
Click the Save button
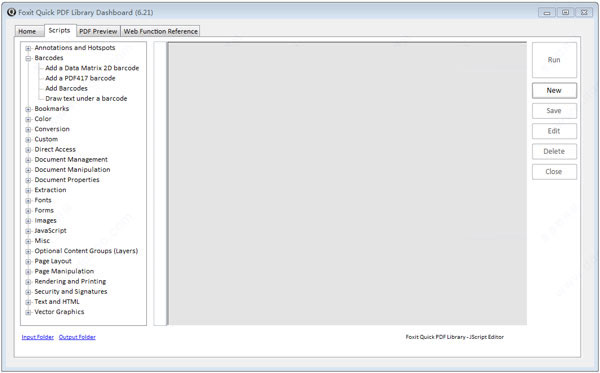[x=554, y=111]
